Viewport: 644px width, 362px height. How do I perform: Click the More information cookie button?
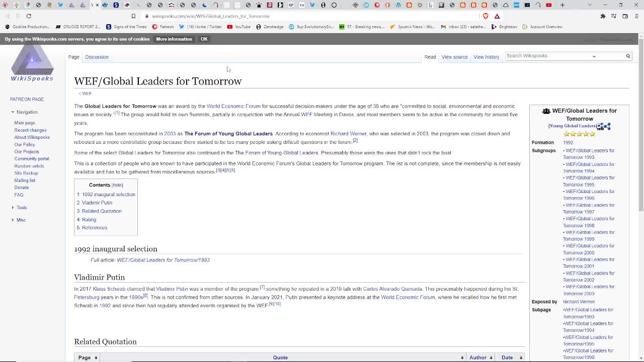pyautogui.click(x=174, y=39)
